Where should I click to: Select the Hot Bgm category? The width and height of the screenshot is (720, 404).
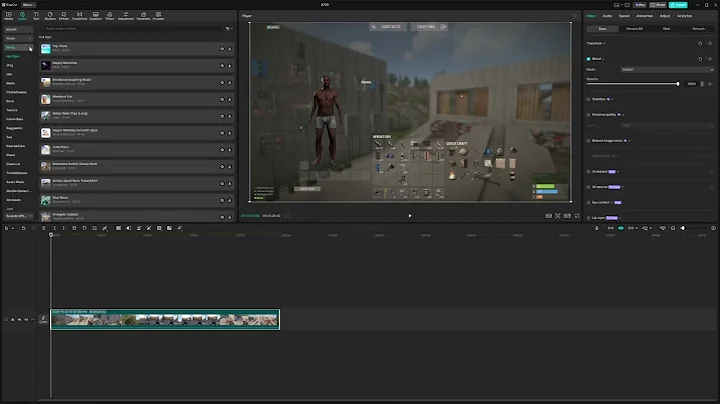13,56
